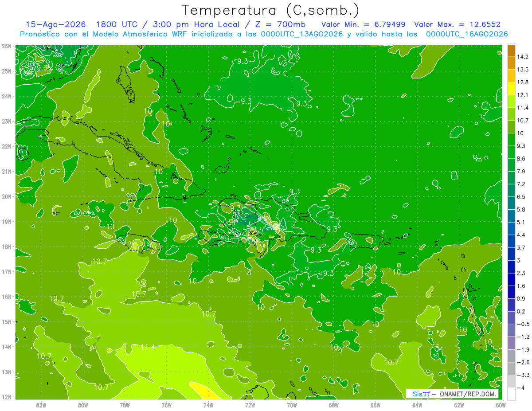The height and width of the screenshot is (411, 532).
Task: Click the "19N" latitude axis label
Action: tap(7, 222)
